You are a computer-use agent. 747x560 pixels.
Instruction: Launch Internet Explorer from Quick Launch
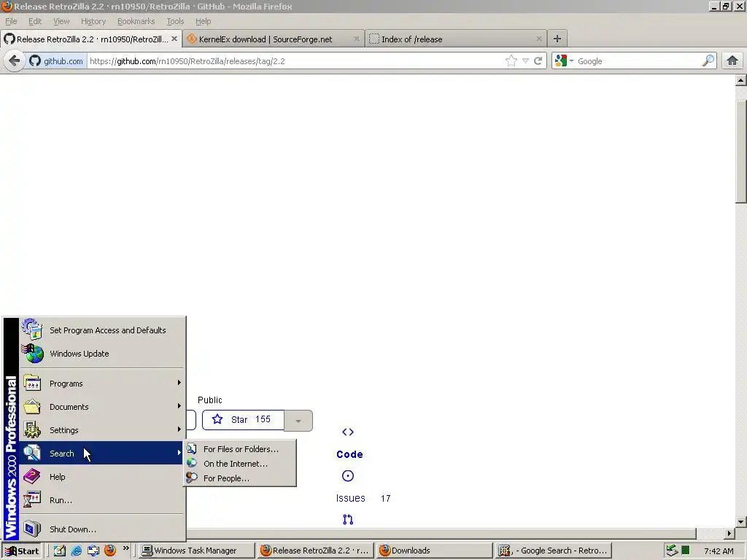click(x=76, y=551)
